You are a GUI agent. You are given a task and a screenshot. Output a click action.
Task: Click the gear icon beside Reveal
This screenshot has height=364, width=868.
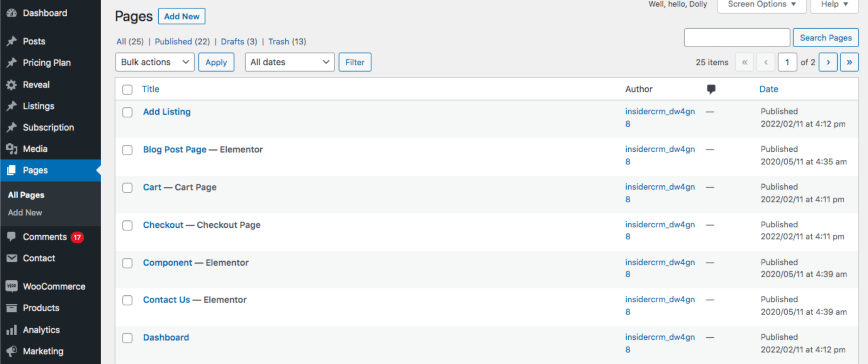(12, 85)
